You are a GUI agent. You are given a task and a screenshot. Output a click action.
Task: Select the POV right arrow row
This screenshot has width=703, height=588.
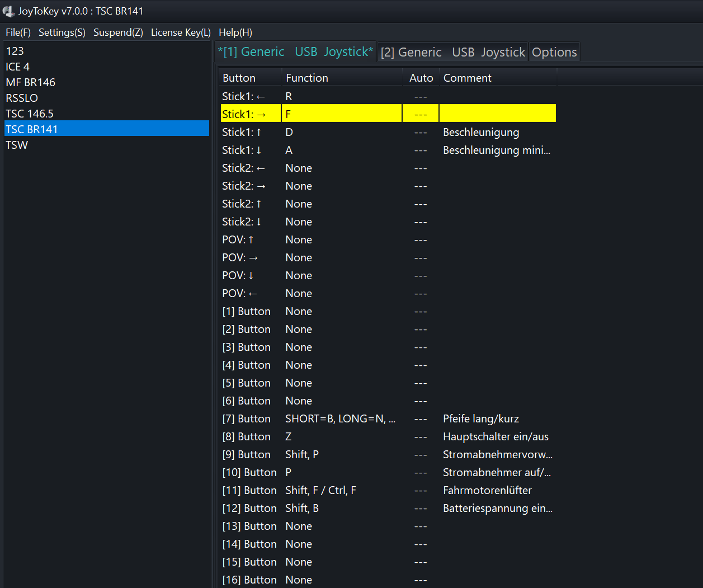388,257
